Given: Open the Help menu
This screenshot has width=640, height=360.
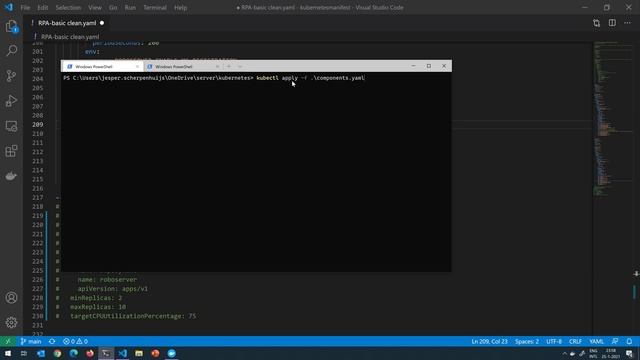Looking at the screenshot, I should tap(180, 7).
